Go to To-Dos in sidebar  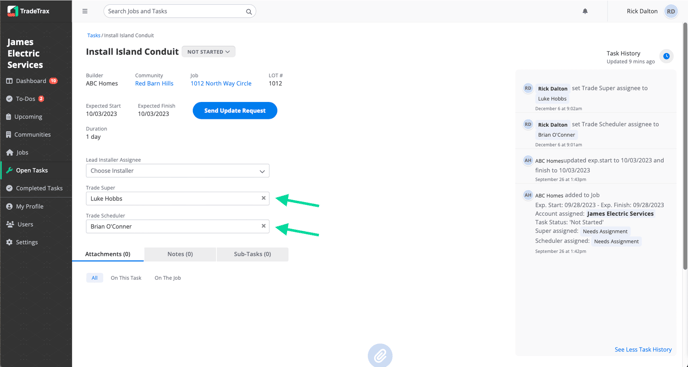[25, 99]
